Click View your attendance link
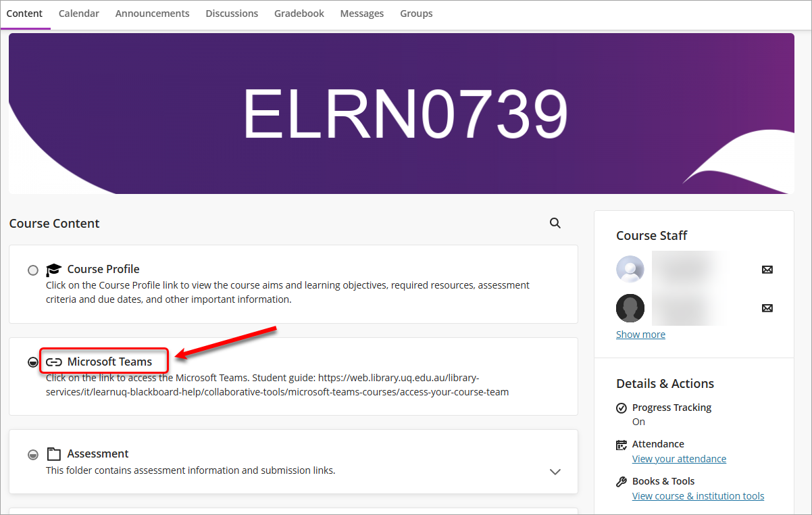Screen dimensions: 812x515 coord(679,459)
